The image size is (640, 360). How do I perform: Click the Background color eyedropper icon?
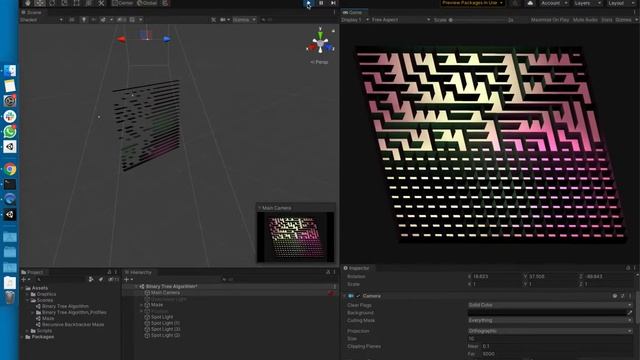(630, 313)
